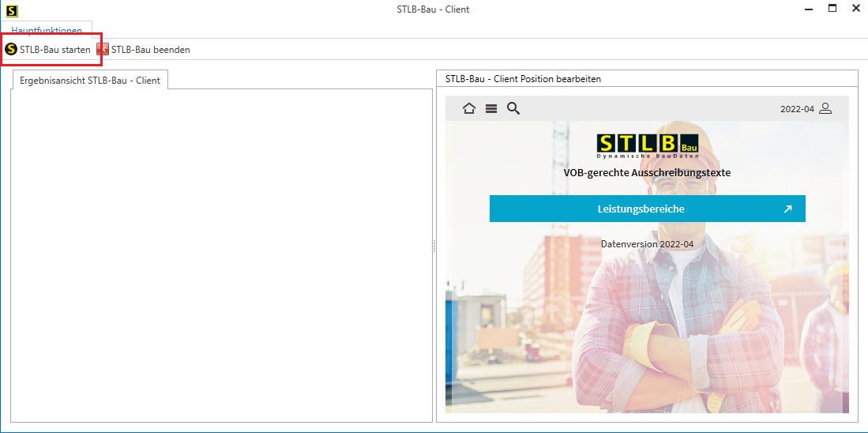868x433 pixels.
Task: Switch to the Hauptfunktionen ribbon tab
Action: [x=47, y=30]
